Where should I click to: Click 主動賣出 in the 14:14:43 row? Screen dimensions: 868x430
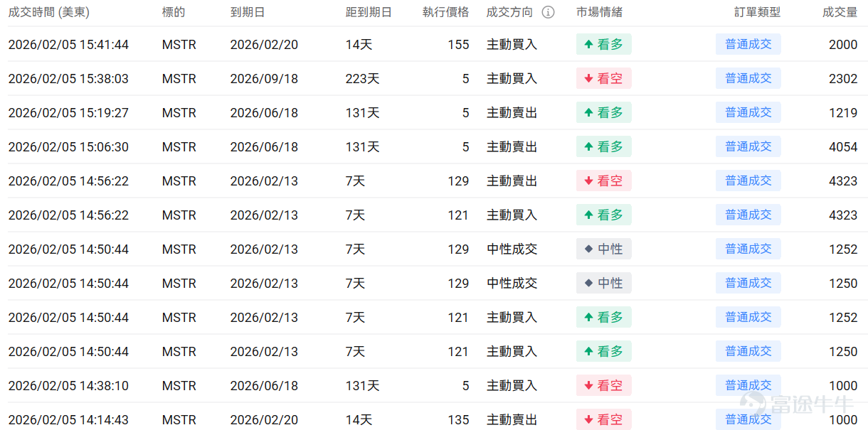512,420
